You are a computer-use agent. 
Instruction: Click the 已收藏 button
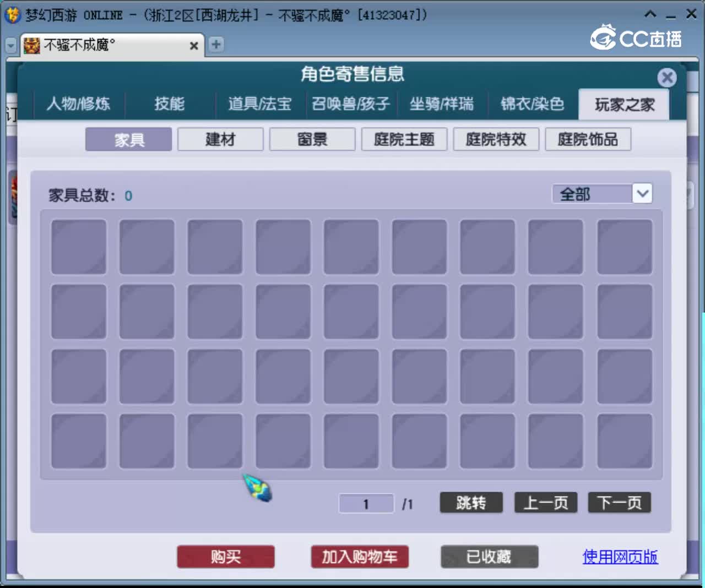pyautogui.click(x=489, y=557)
